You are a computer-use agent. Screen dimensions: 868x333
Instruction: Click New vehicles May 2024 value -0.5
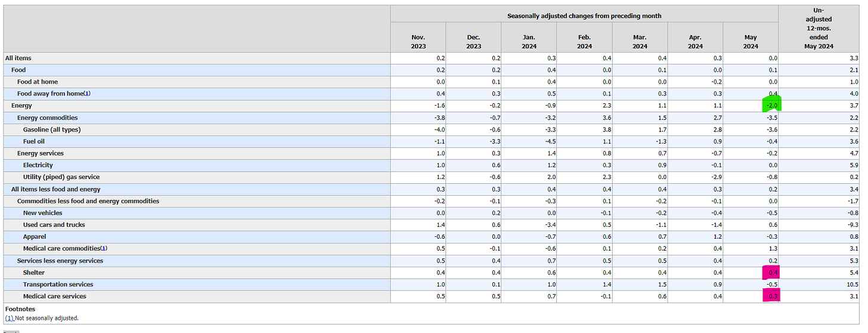click(771, 213)
